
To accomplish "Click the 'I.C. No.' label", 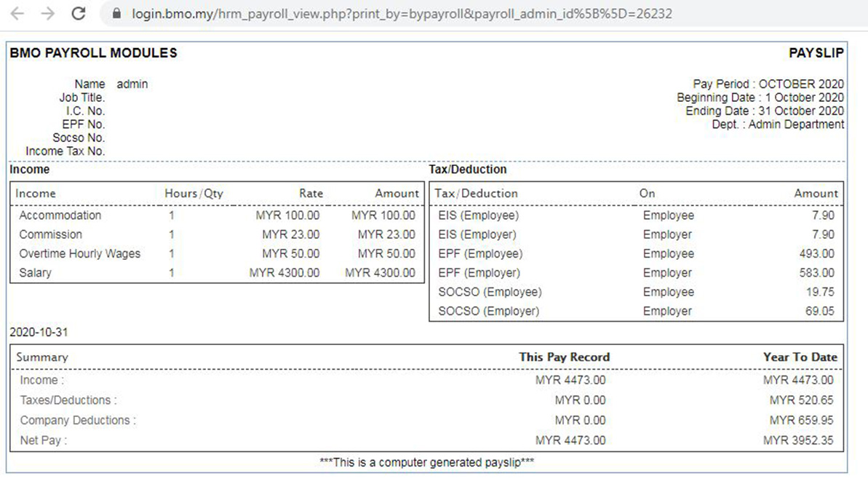I will coord(85,111).
